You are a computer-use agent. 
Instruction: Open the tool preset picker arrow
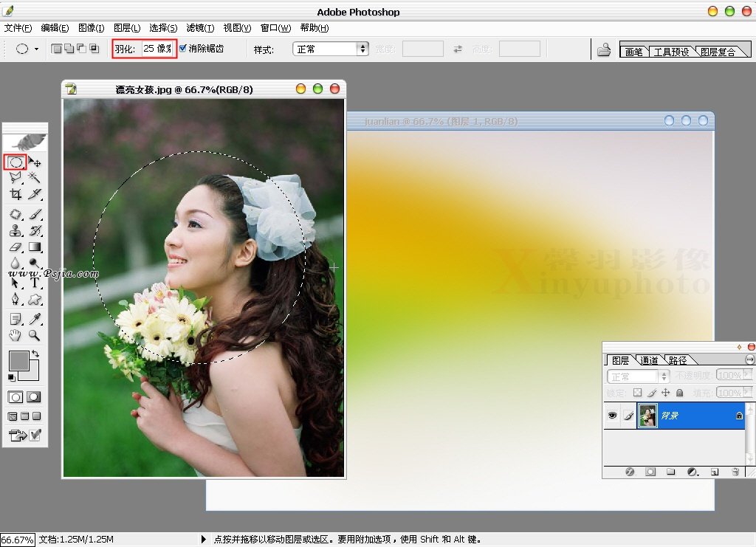36,49
